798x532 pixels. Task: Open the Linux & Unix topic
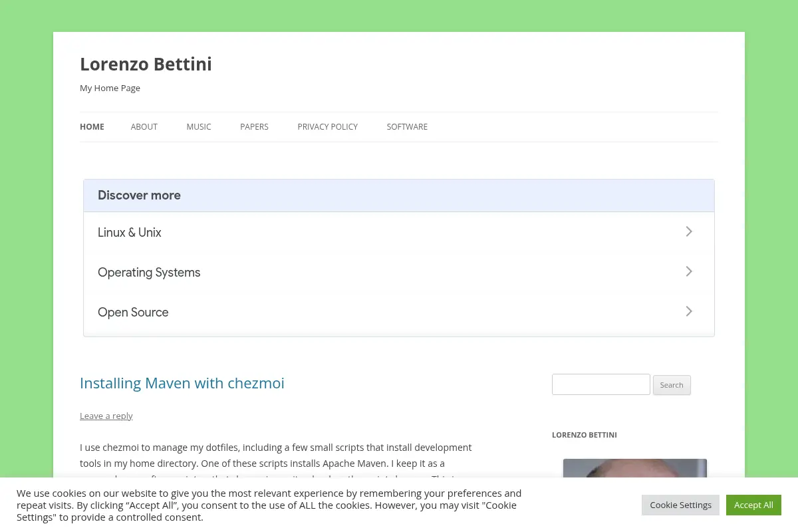tap(399, 232)
